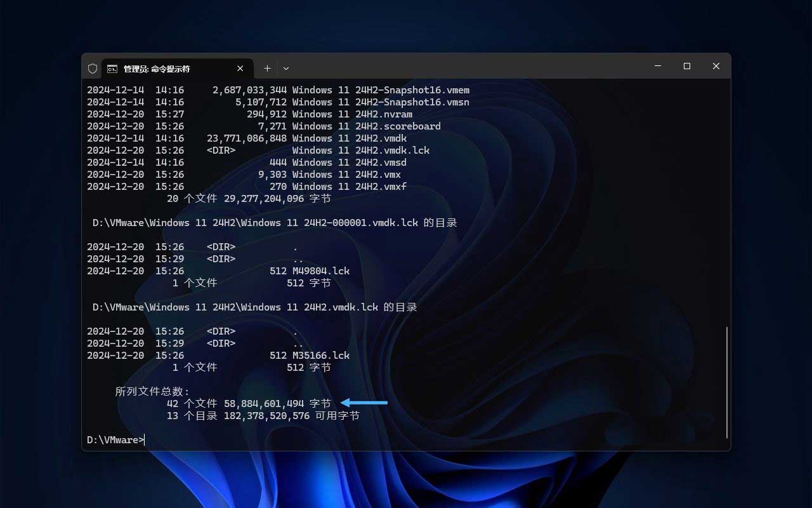Click the 13 个目录 free space line
The width and height of the screenshot is (812, 508).
[265, 415]
